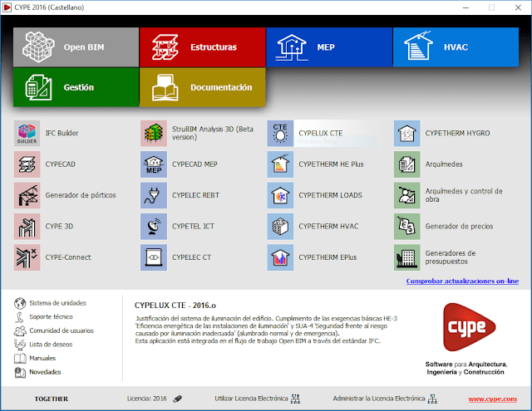Open the CYPETHERM HYGRO icon
Viewport: 532px width, 411px height.
pyautogui.click(x=406, y=133)
